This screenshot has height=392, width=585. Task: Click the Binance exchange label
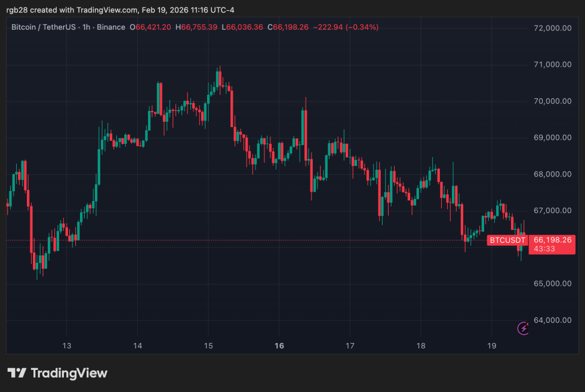click(111, 27)
